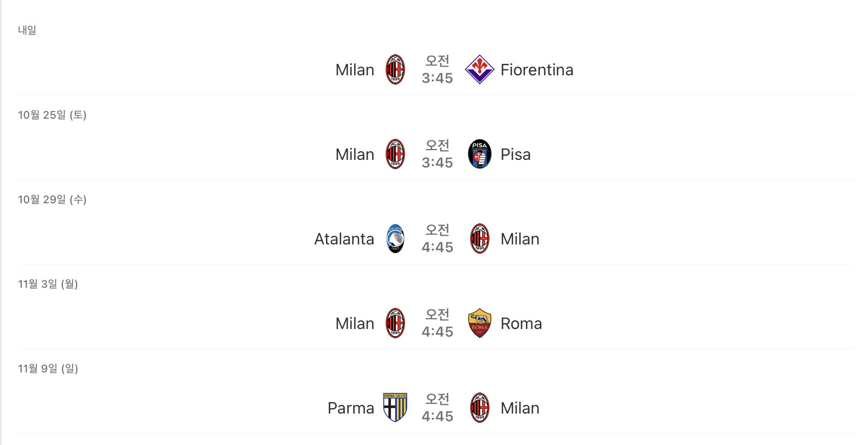
Task: Click the 내일 date label
Action: (27, 30)
